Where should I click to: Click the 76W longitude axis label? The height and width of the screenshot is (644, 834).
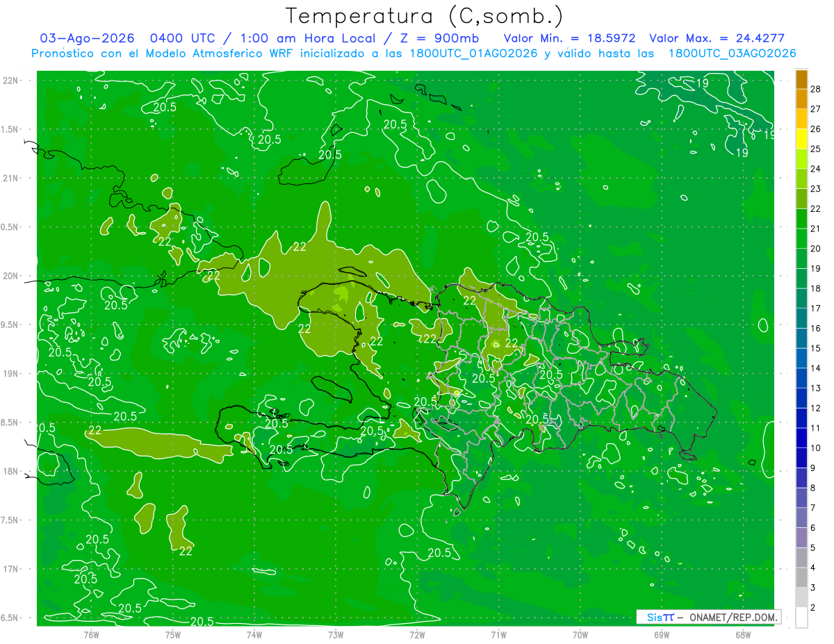pos(91,634)
